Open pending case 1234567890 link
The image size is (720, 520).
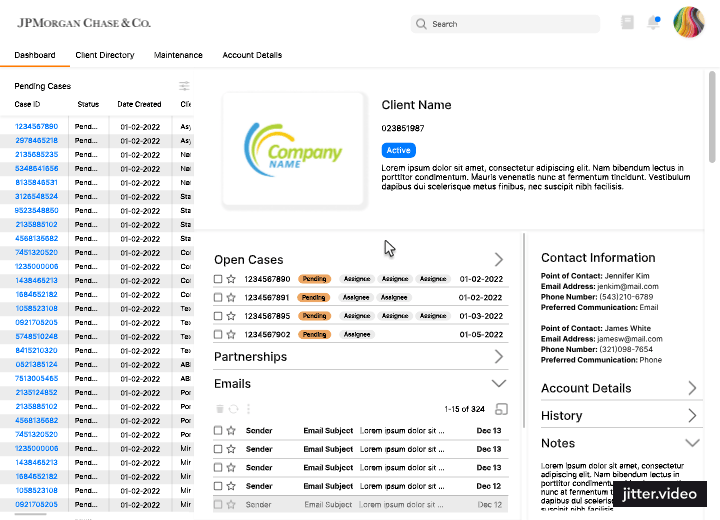(37, 126)
